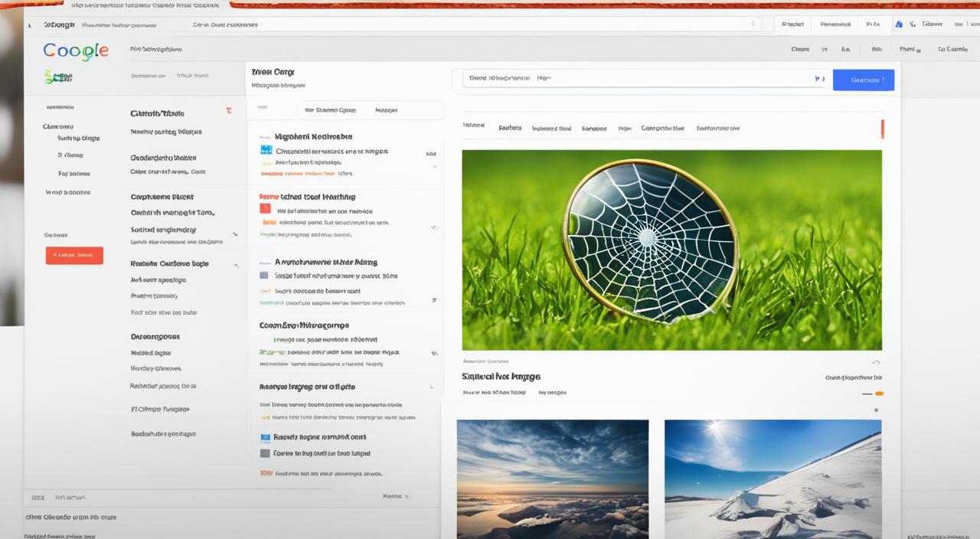Viewport: 980px width, 539px height.
Task: Open the options arrow on the second search result
Action: (x=434, y=227)
